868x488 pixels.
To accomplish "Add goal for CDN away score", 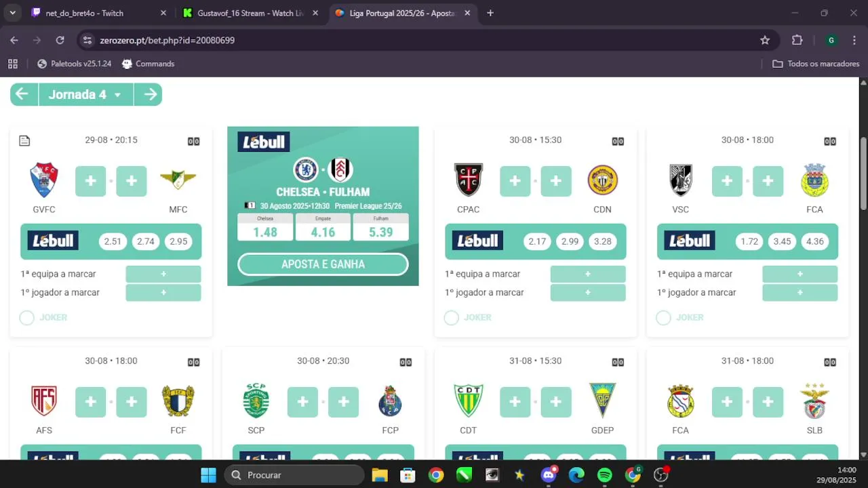I will (556, 181).
